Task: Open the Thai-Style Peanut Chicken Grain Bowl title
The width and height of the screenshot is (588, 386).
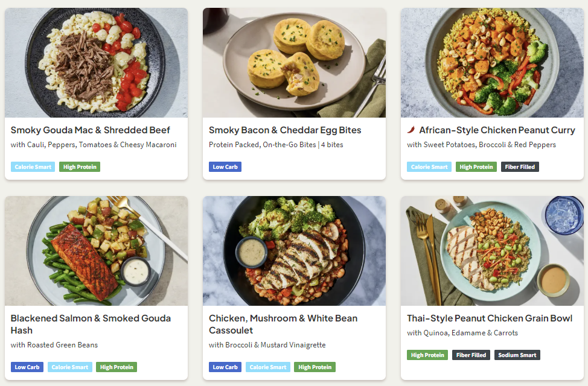Action: point(490,318)
